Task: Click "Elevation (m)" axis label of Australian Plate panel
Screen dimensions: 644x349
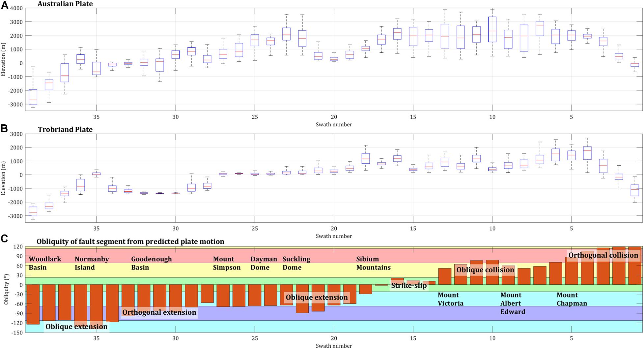Action: coord(3,60)
